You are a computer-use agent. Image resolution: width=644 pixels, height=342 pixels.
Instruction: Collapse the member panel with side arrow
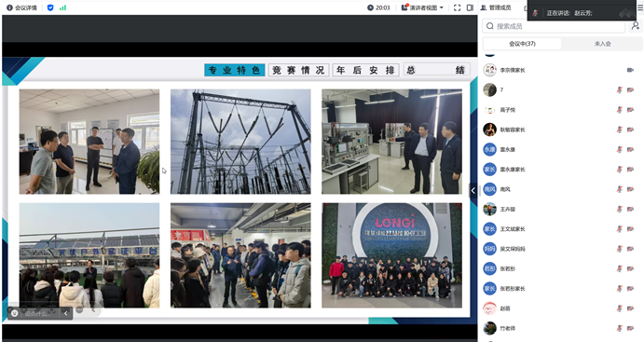tap(473, 190)
